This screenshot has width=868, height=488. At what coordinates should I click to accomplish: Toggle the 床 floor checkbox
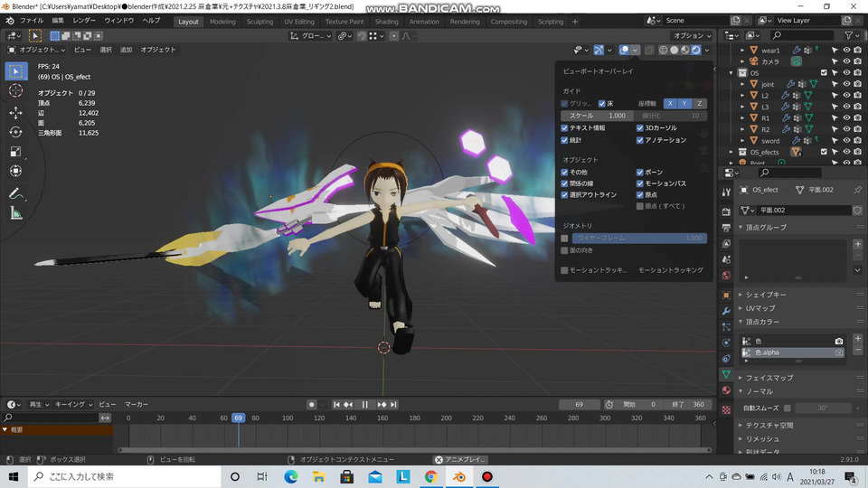coord(602,103)
